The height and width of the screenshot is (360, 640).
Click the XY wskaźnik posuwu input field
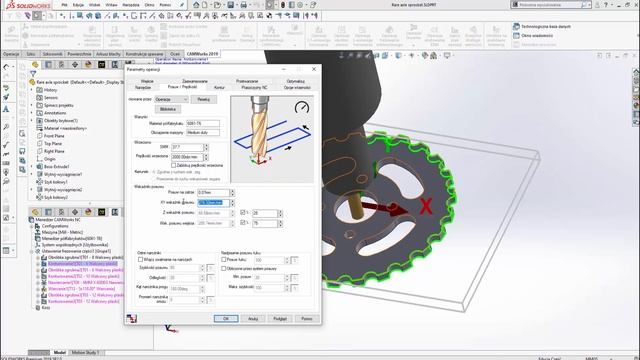click(213, 202)
